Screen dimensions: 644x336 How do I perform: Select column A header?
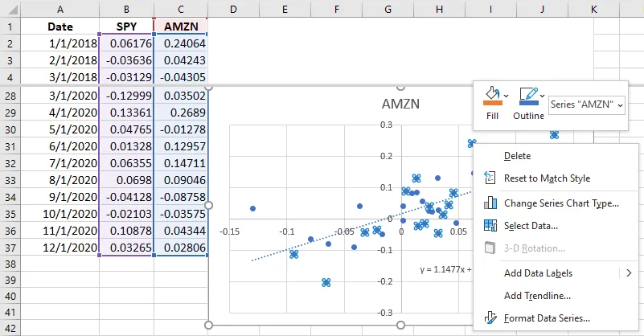[60, 8]
